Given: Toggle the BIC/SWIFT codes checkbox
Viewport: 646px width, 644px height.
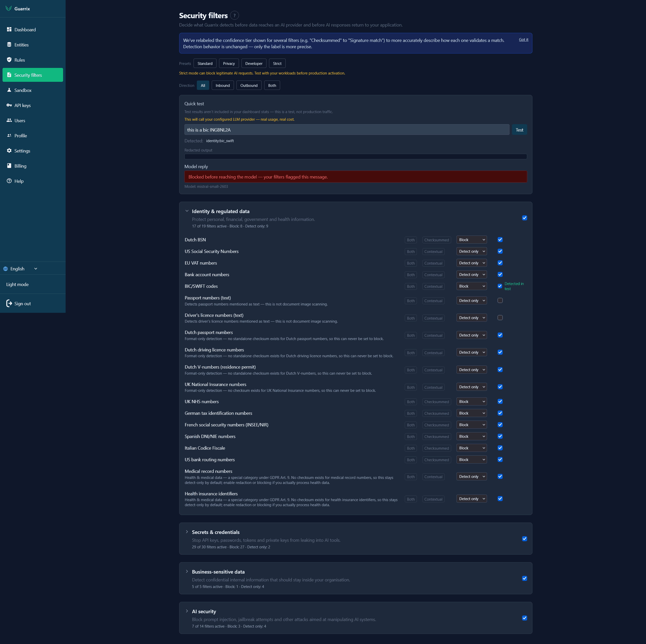Looking at the screenshot, I should (x=500, y=286).
